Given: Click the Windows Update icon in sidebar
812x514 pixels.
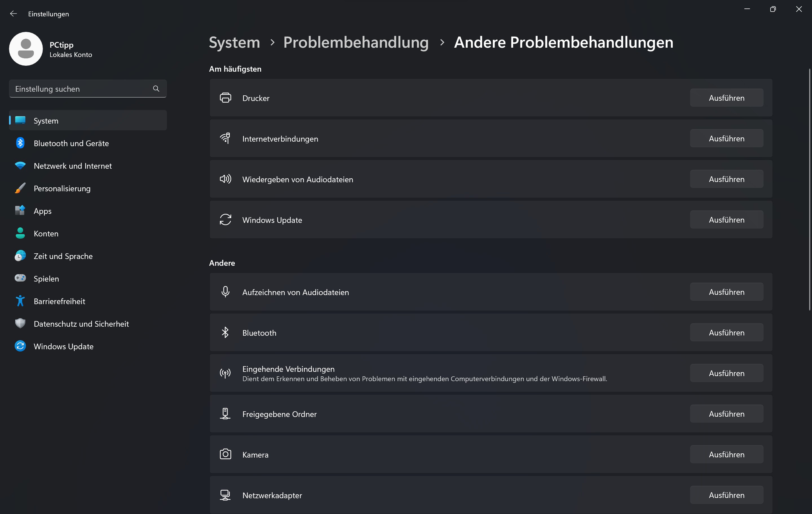Looking at the screenshot, I should tap(20, 346).
